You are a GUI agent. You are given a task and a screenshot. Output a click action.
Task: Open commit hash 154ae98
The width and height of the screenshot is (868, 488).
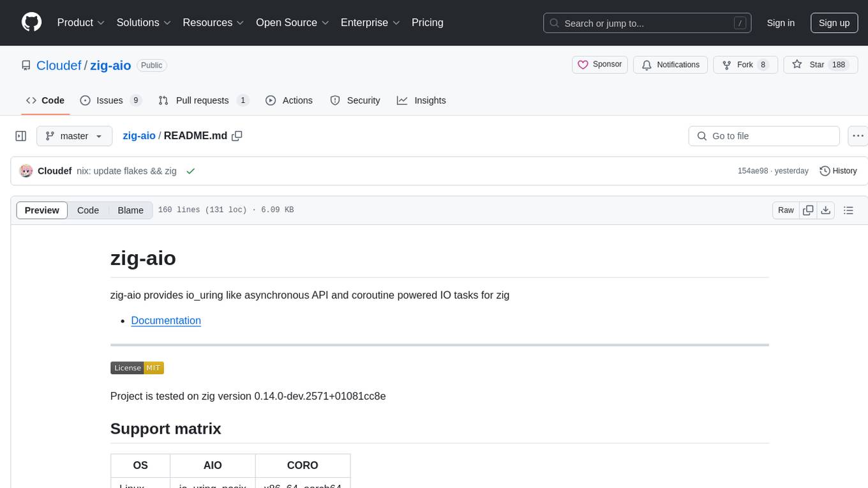pyautogui.click(x=752, y=171)
